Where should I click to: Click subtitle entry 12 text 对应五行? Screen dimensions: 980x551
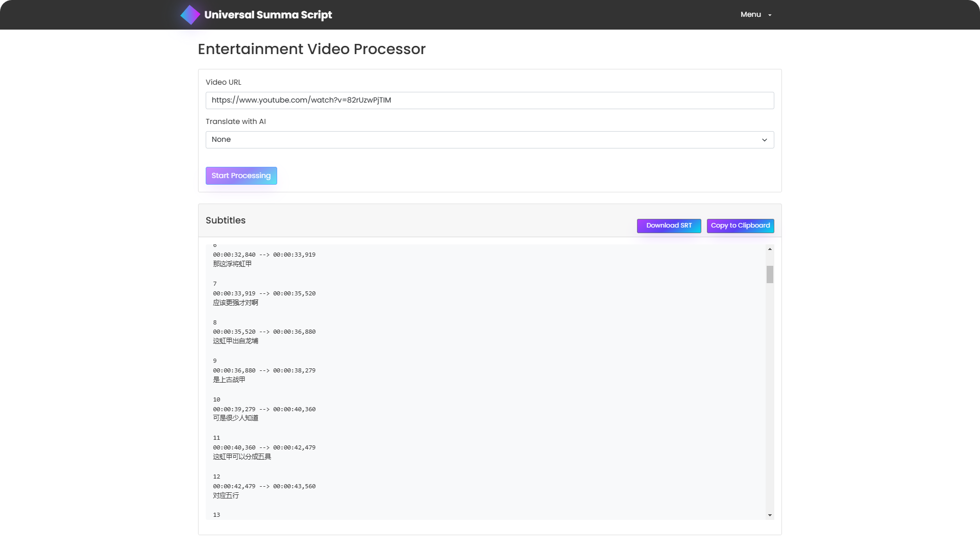(x=226, y=495)
